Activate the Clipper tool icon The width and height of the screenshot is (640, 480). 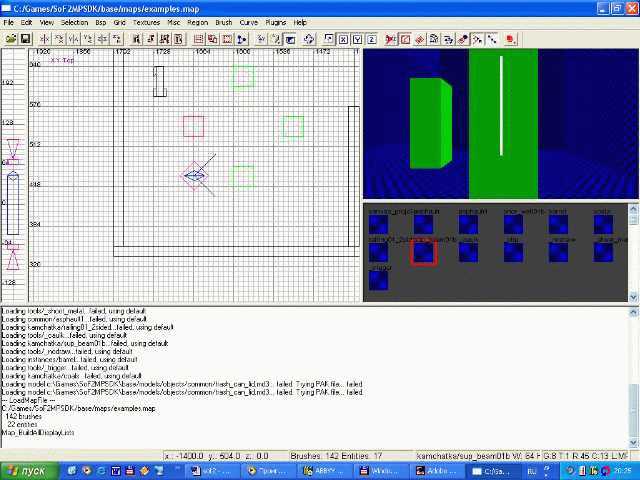[242, 39]
